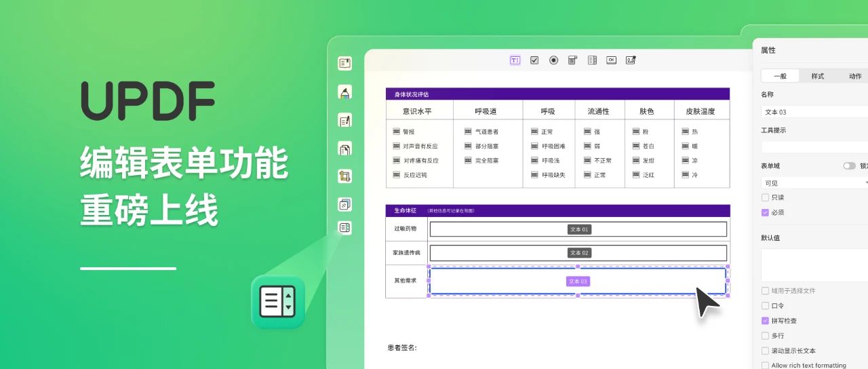Viewport: 868px width, 369px height.
Task: Click the form field icon beside 警报
Action: click(x=396, y=132)
